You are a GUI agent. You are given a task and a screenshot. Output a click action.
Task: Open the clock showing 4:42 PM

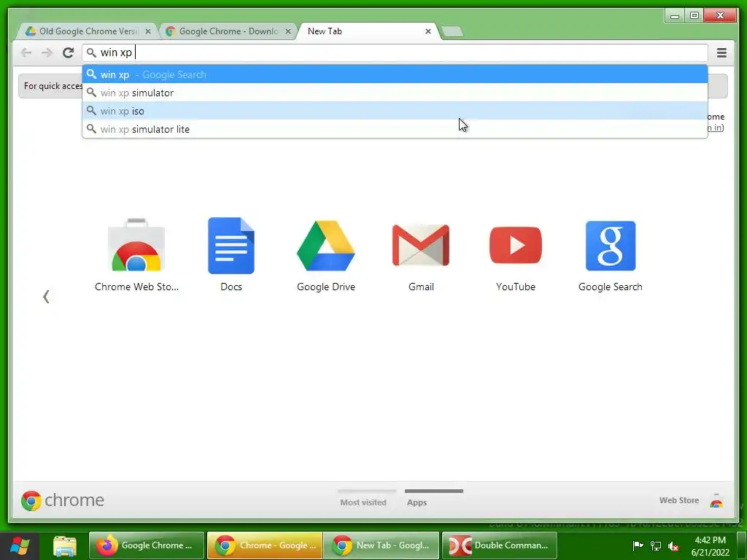coord(711,545)
